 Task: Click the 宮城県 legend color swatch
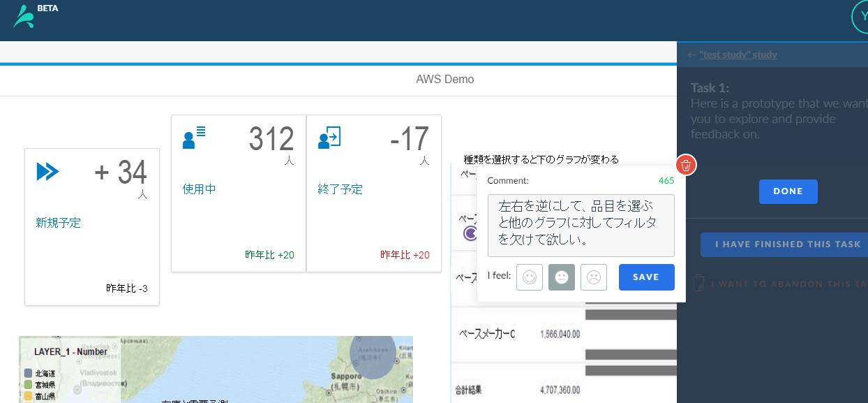[x=28, y=385]
